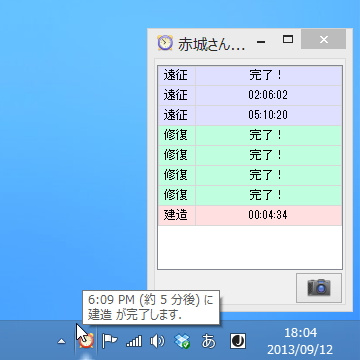Click the 建造 completion tooltip balloon
Viewport: 360px width, 360px height.
tap(151, 307)
